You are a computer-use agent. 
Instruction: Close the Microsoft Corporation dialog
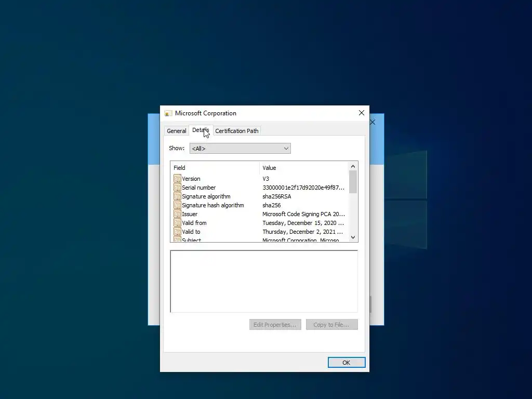[362, 113]
